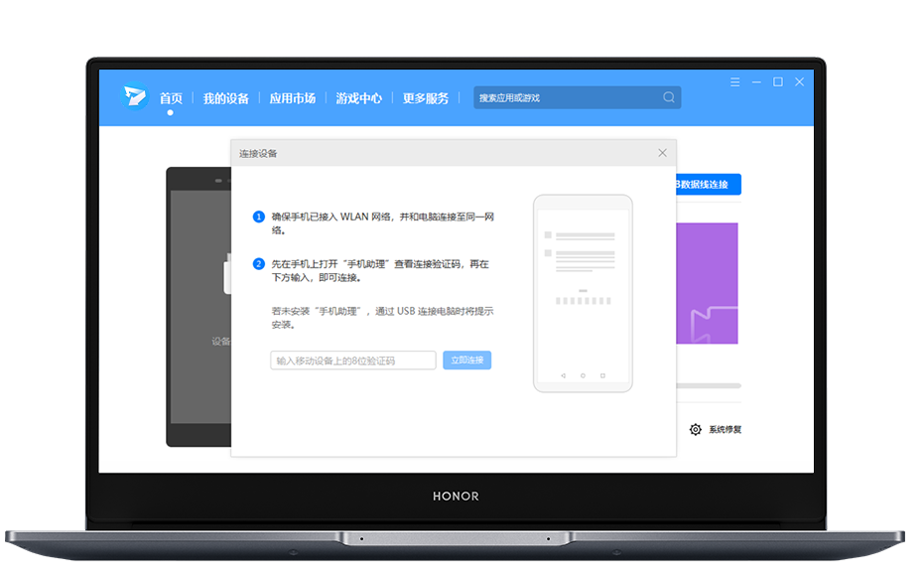The width and height of the screenshot is (924, 581).
Task: Click the purple promotional banner image
Action: (708, 283)
